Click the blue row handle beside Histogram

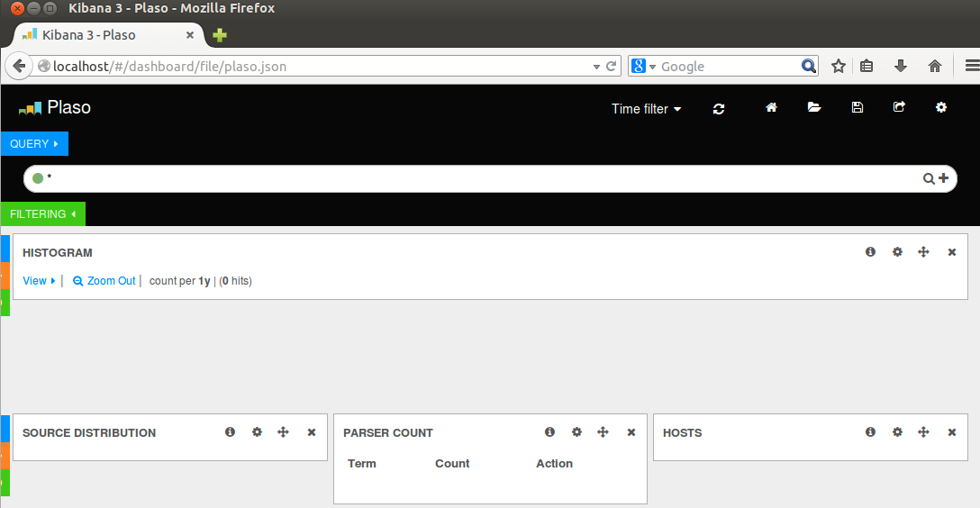pos(5,249)
